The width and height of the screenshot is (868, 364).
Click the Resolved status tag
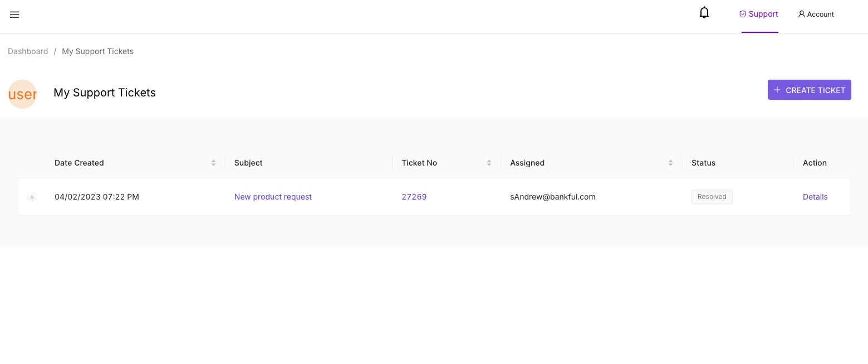tap(712, 197)
